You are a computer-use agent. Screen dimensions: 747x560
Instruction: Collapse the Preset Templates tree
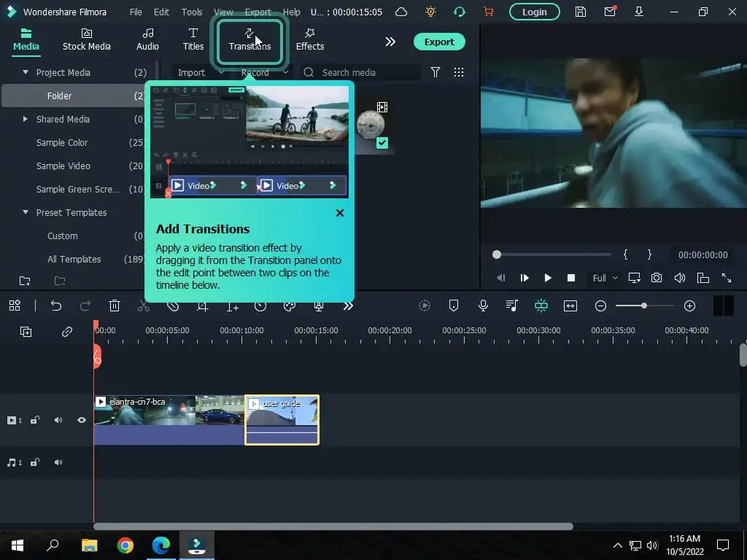click(26, 212)
